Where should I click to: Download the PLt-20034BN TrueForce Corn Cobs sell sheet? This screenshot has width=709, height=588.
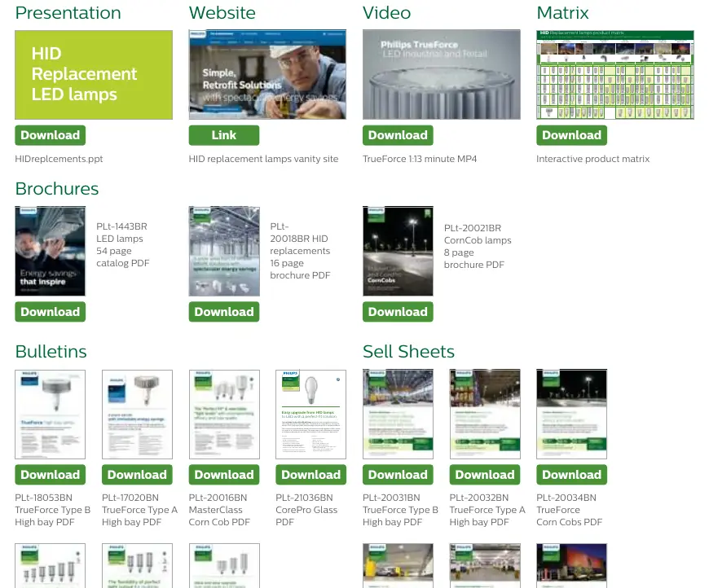click(571, 475)
